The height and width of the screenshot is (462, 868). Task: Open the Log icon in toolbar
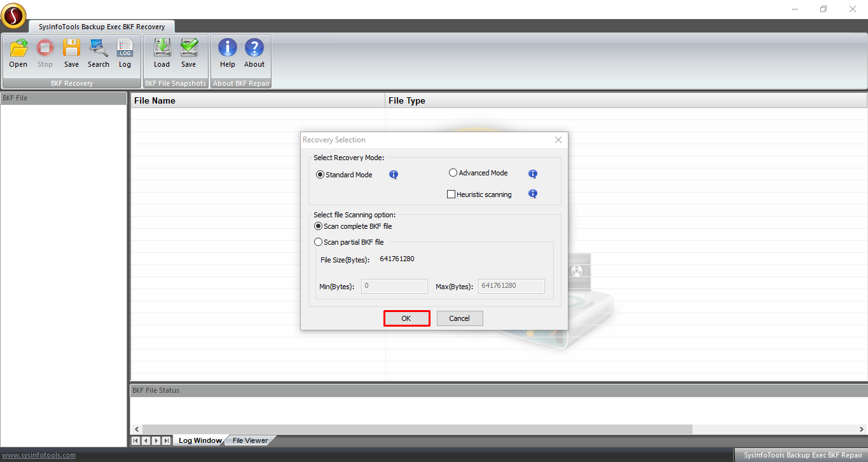pos(125,49)
